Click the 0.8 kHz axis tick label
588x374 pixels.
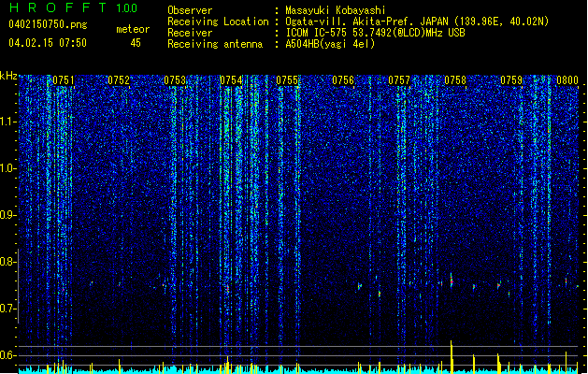[x=8, y=262]
